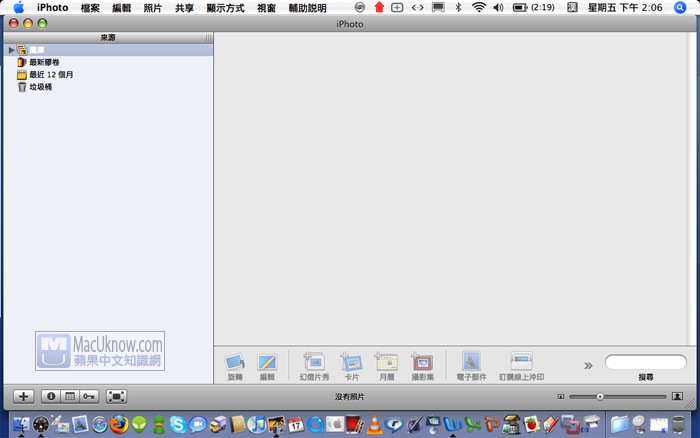
Task: Launch VLC cone icon in Dock
Action: pos(374,424)
